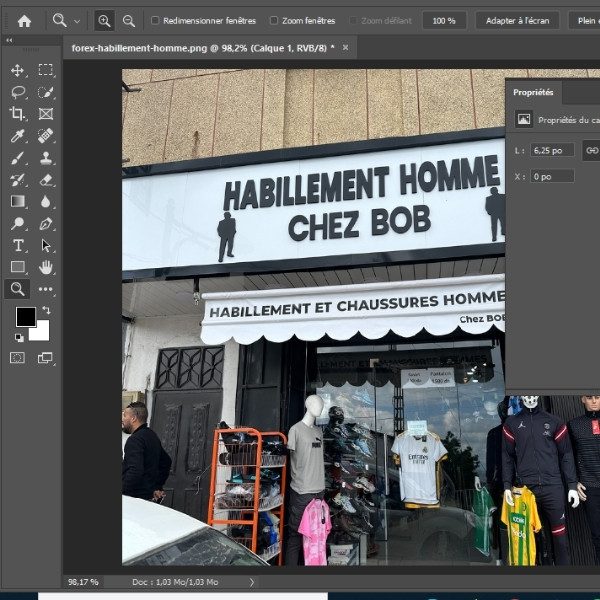Enable Redimensionner fenêtres checkbox
The height and width of the screenshot is (600, 600).
click(155, 20)
